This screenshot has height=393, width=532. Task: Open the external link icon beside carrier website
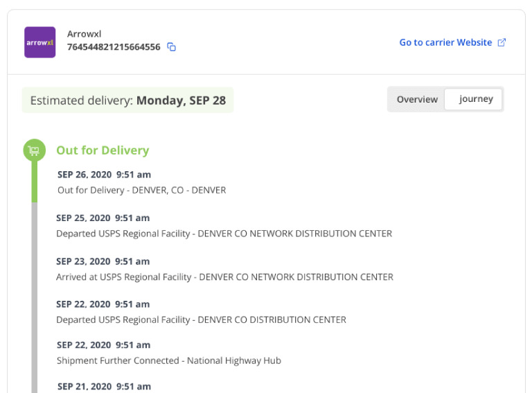pyautogui.click(x=502, y=42)
